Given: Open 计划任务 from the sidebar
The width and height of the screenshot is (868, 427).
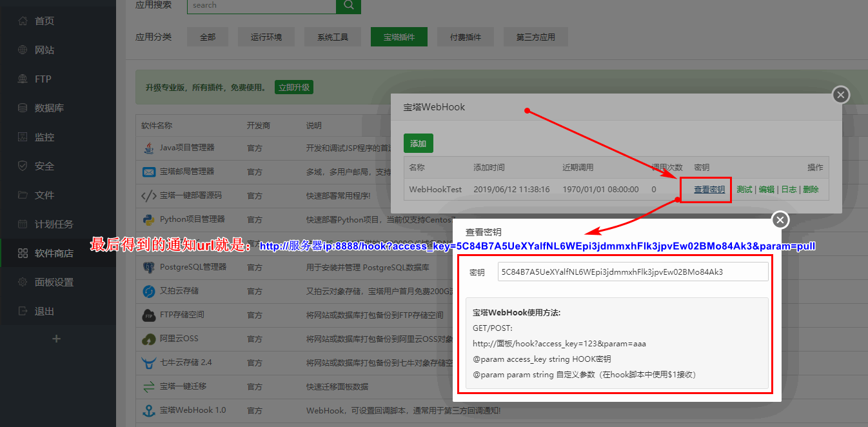Looking at the screenshot, I should pyautogui.click(x=54, y=224).
